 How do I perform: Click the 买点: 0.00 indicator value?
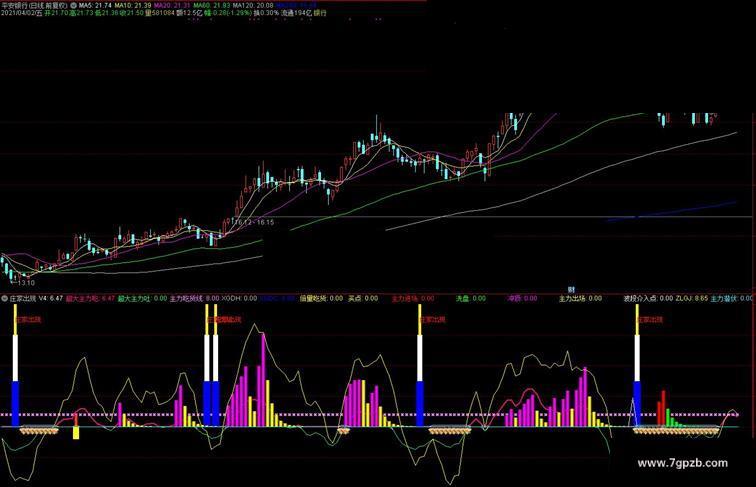(363, 298)
